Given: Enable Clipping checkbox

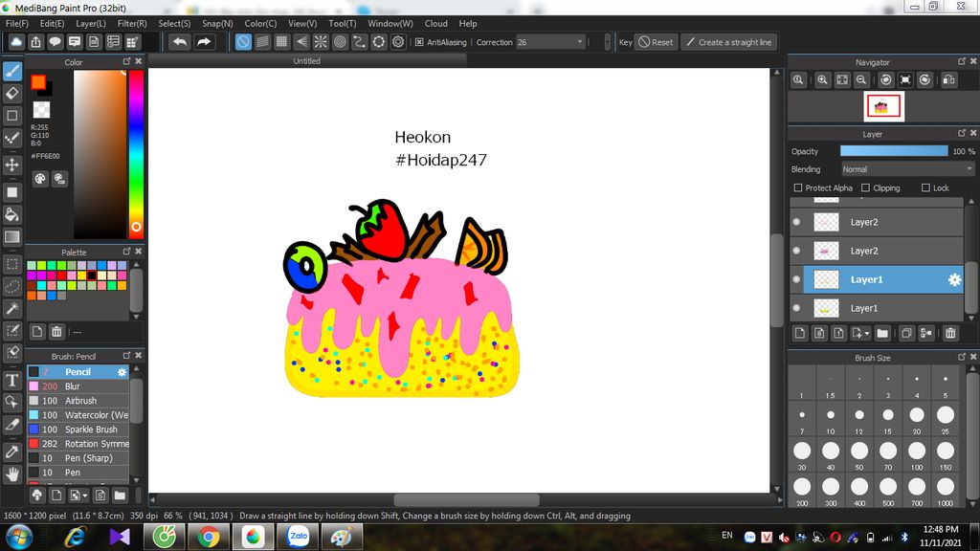Looking at the screenshot, I should point(865,188).
